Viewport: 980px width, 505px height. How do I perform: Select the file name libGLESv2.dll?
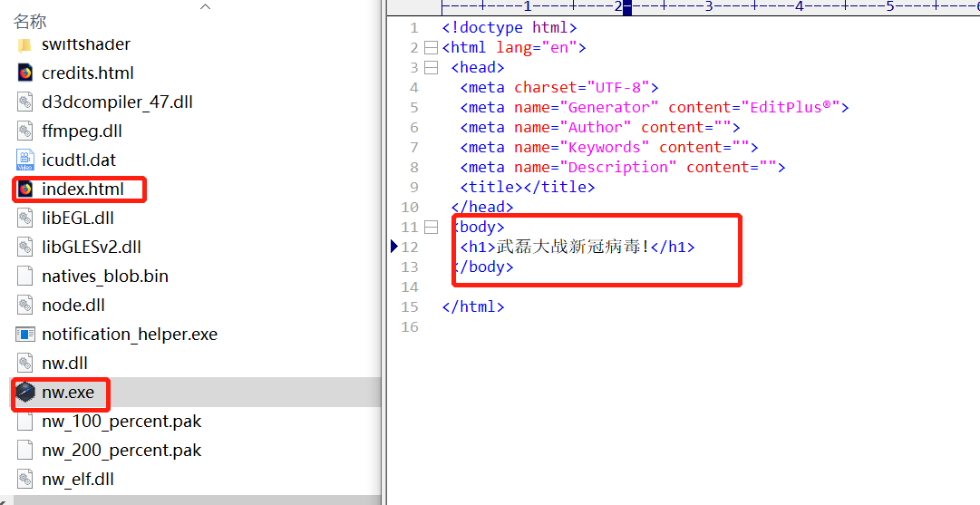92,247
